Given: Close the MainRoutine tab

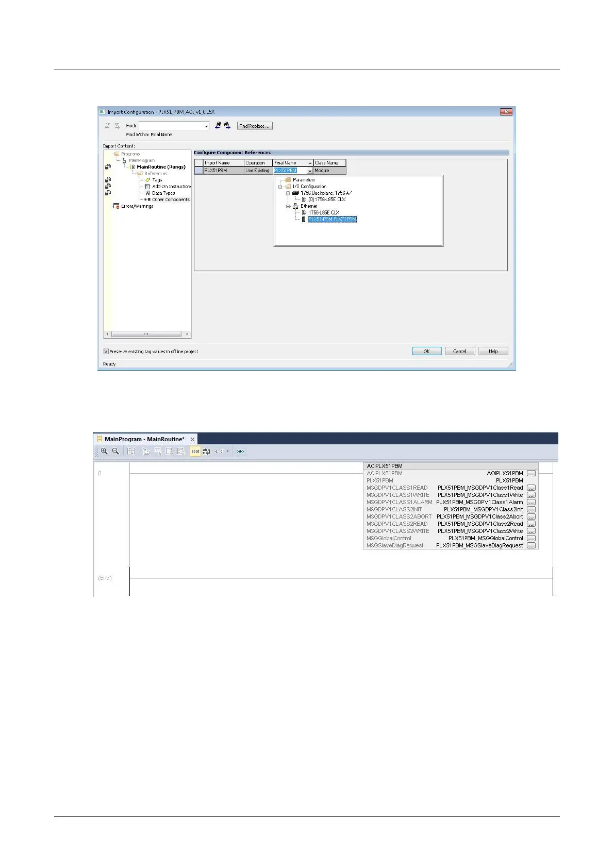Looking at the screenshot, I should pos(192,440).
